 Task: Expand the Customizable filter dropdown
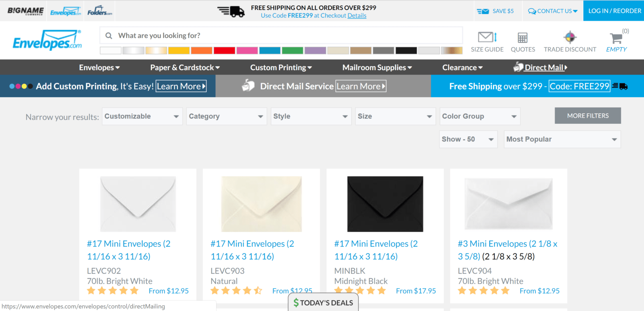point(142,116)
